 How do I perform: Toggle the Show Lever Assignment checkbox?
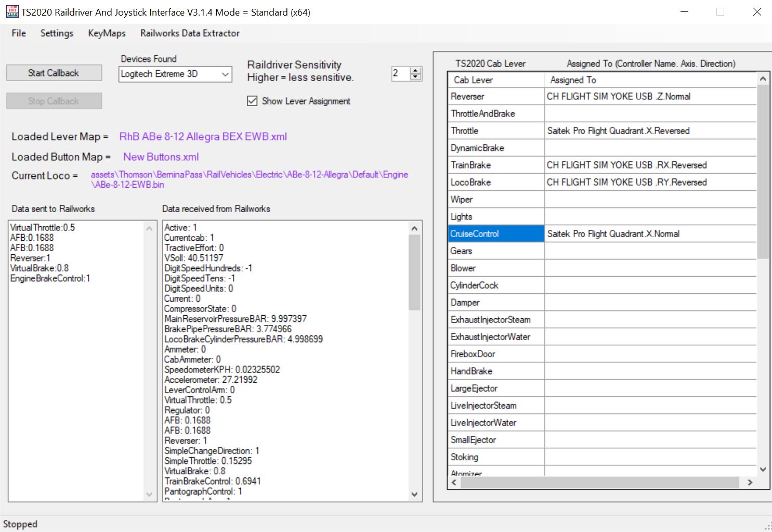tap(252, 101)
